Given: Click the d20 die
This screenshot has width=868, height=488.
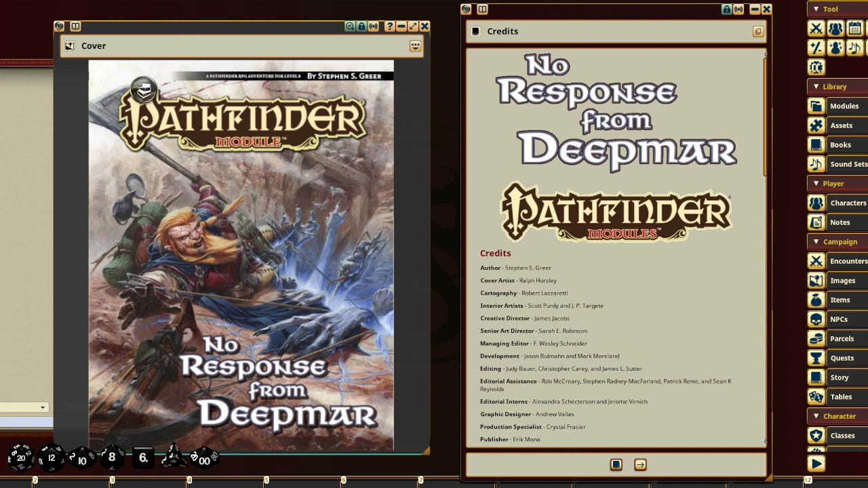Looking at the screenshot, I should click(20, 458).
